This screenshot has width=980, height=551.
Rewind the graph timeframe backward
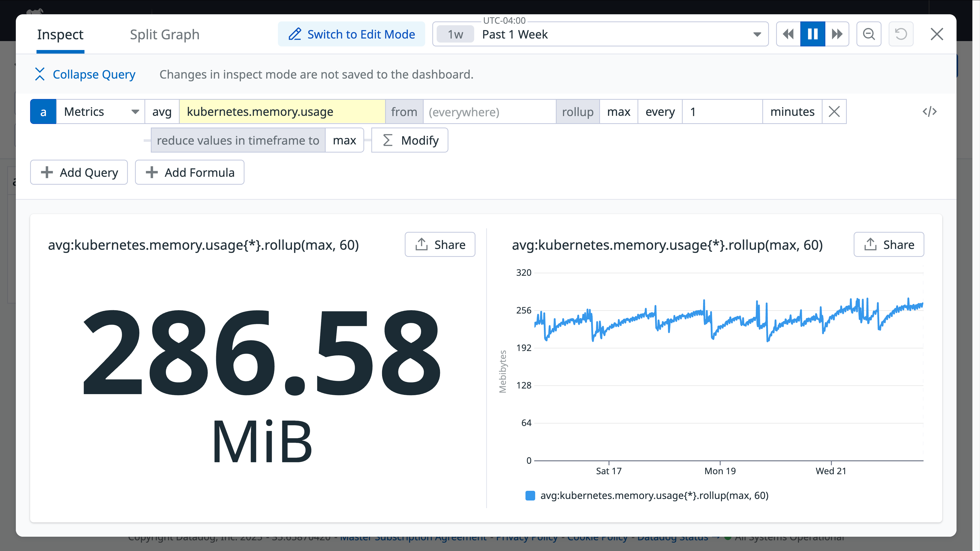pyautogui.click(x=788, y=34)
